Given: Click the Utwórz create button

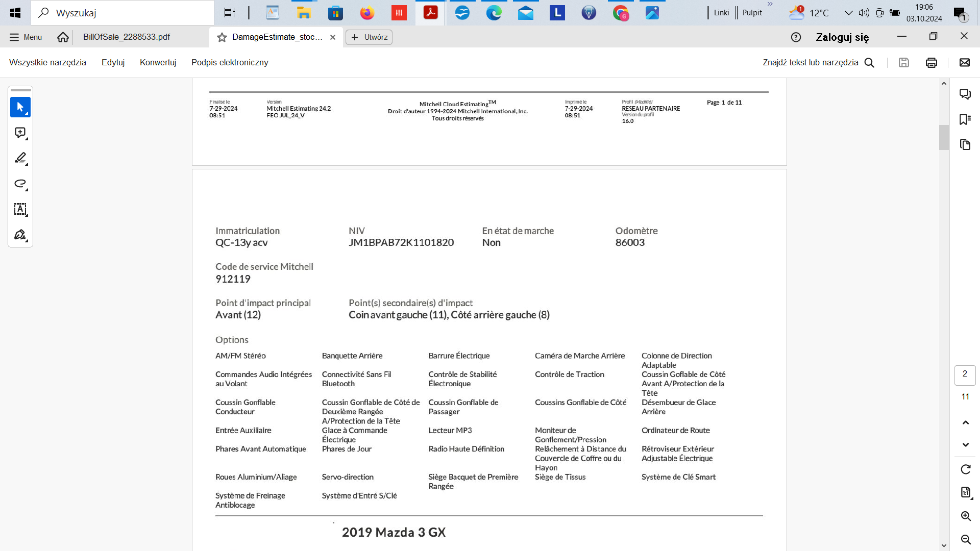Looking at the screenshot, I should click(x=369, y=37).
